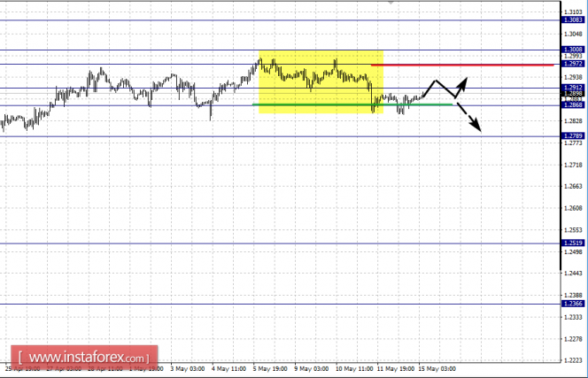This screenshot has width=588, height=378.
Task: Click the red resistance line
Action: (x=462, y=66)
